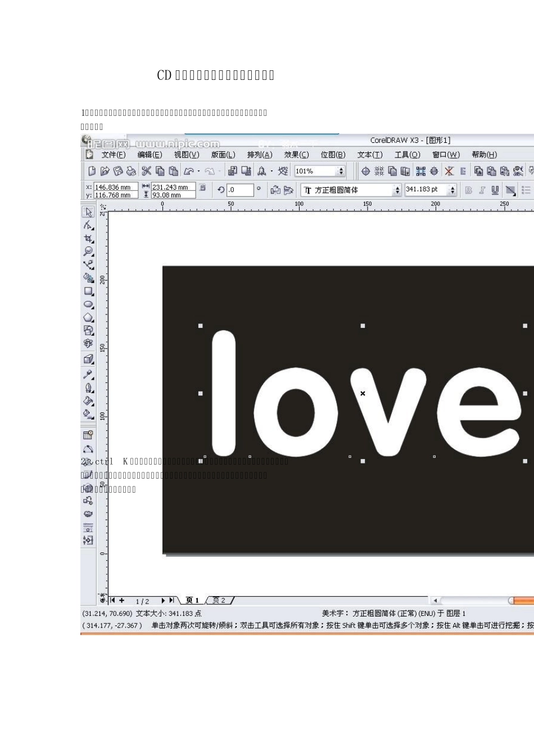Open the zoom level 101% dropdown

tap(341, 171)
